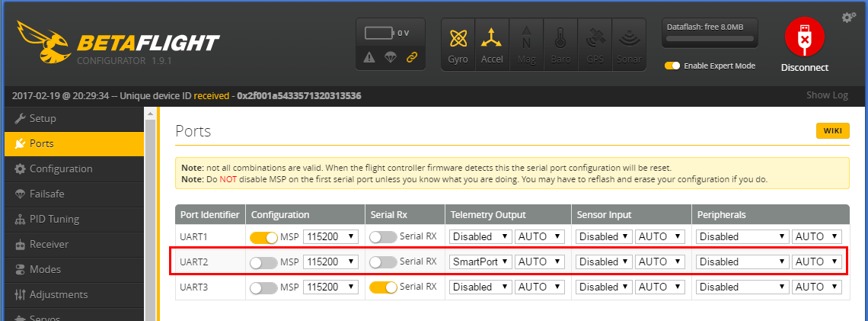This screenshot has width=868, height=321.
Task: Open the Configuration tab in sidebar
Action: click(x=61, y=169)
